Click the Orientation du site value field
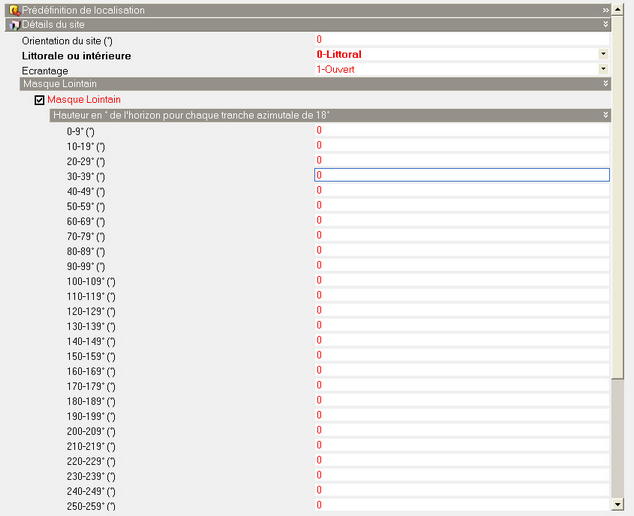The width and height of the screenshot is (634, 516). click(x=460, y=39)
